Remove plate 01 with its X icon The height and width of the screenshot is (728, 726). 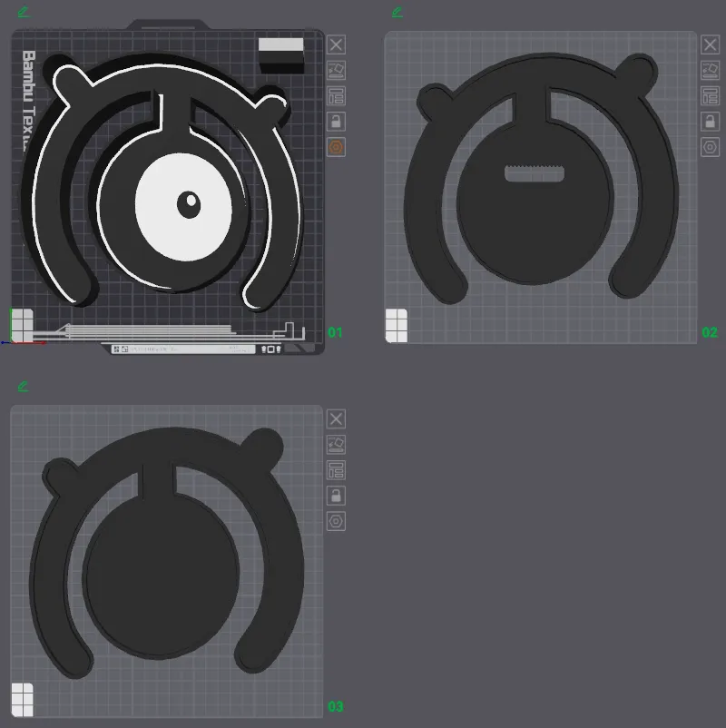(x=336, y=44)
